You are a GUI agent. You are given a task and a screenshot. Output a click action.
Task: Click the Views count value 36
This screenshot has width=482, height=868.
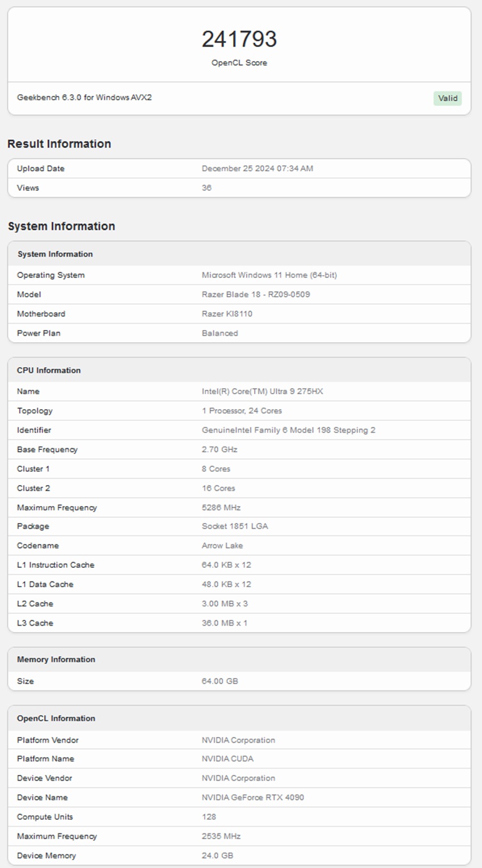(206, 188)
